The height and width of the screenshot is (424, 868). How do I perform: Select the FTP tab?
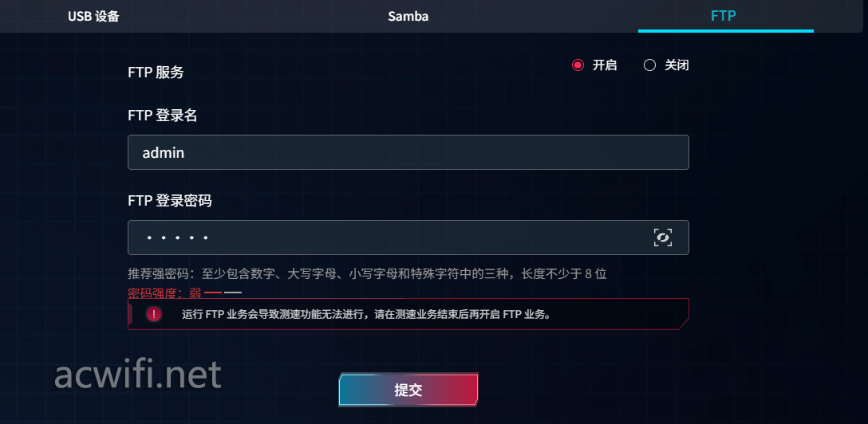[x=724, y=16]
